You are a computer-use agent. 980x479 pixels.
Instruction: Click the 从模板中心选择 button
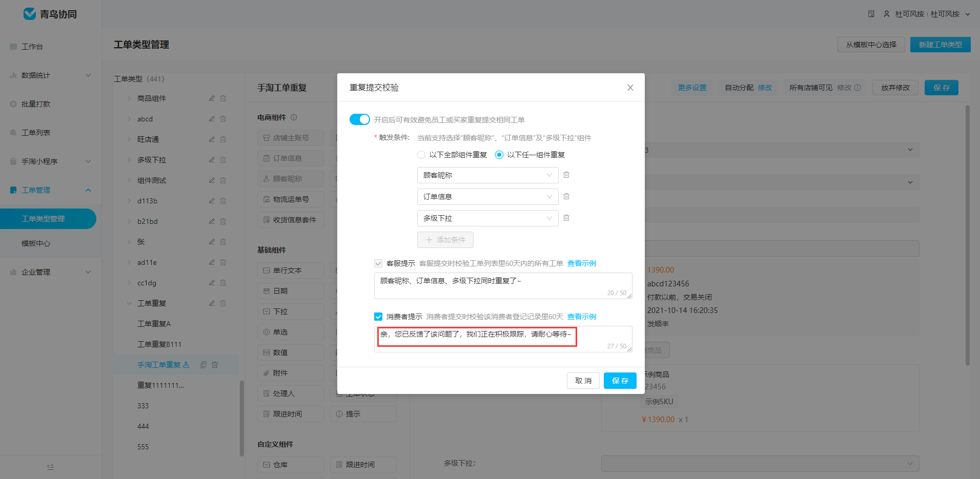871,45
